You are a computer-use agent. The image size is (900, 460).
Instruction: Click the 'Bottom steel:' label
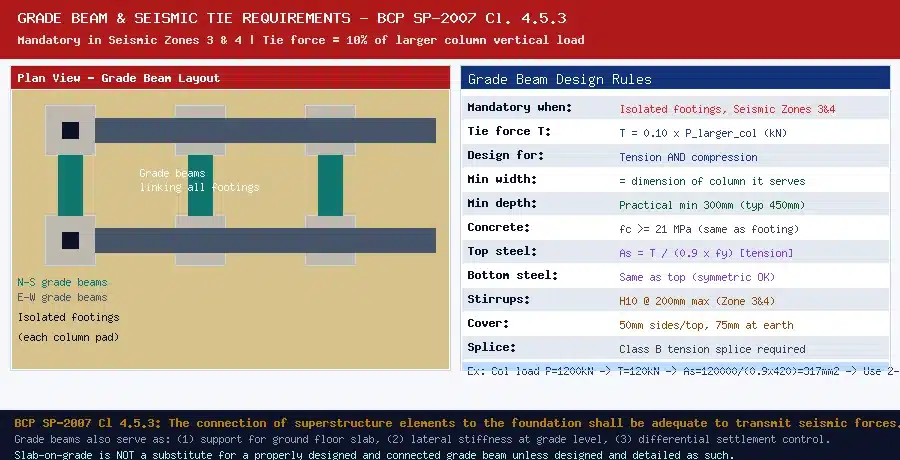tap(513, 275)
